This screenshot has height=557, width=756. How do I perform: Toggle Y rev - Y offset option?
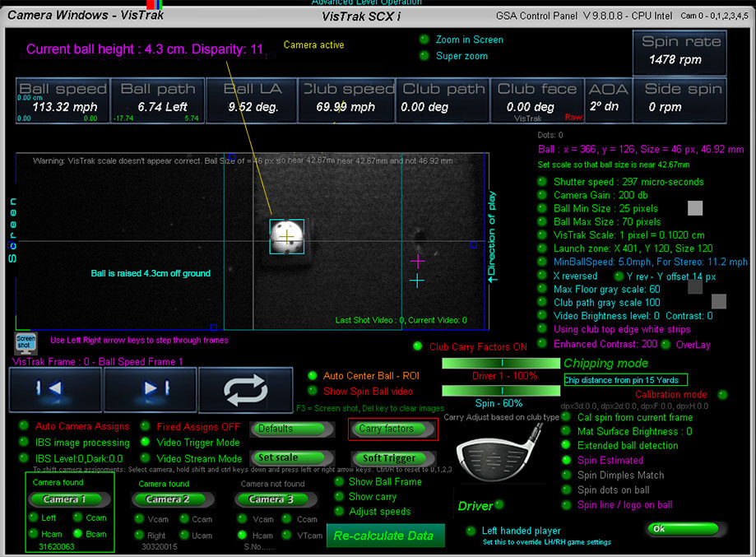pos(619,276)
